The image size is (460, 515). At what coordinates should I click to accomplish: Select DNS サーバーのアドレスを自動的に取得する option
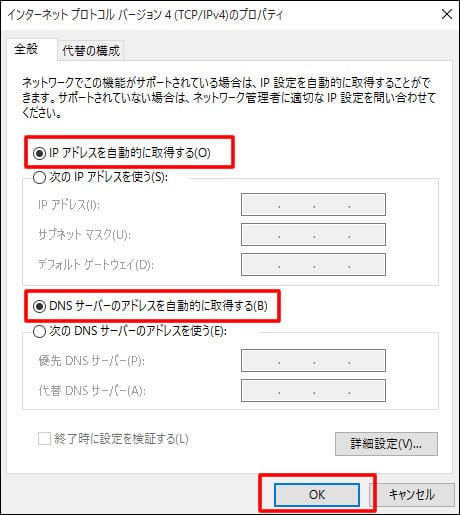pos(150,306)
